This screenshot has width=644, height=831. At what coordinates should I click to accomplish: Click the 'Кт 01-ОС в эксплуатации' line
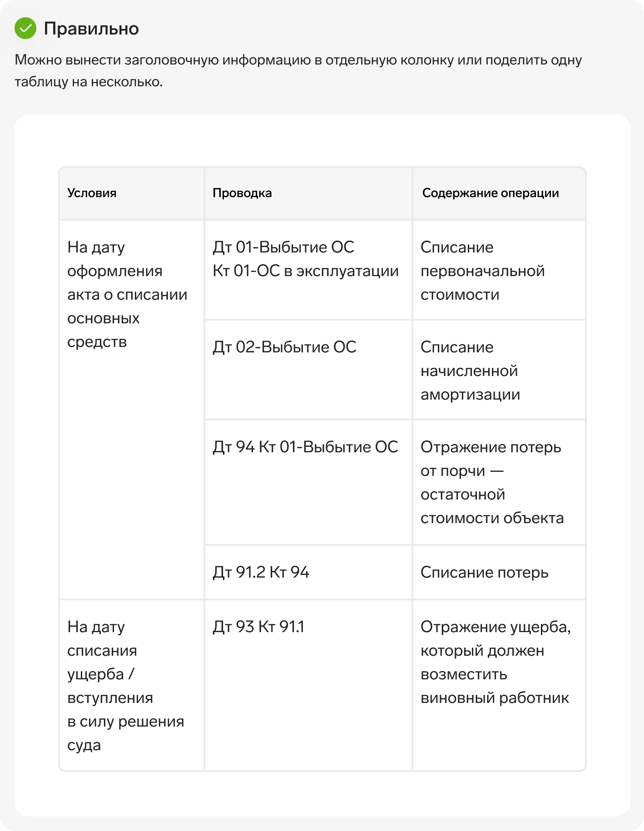[306, 271]
